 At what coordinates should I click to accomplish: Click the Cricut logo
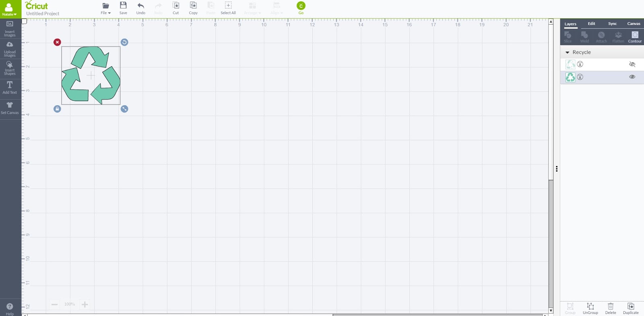(x=36, y=5)
